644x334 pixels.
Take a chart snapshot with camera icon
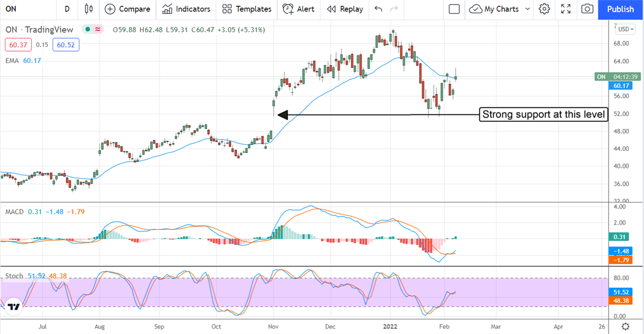coord(588,9)
